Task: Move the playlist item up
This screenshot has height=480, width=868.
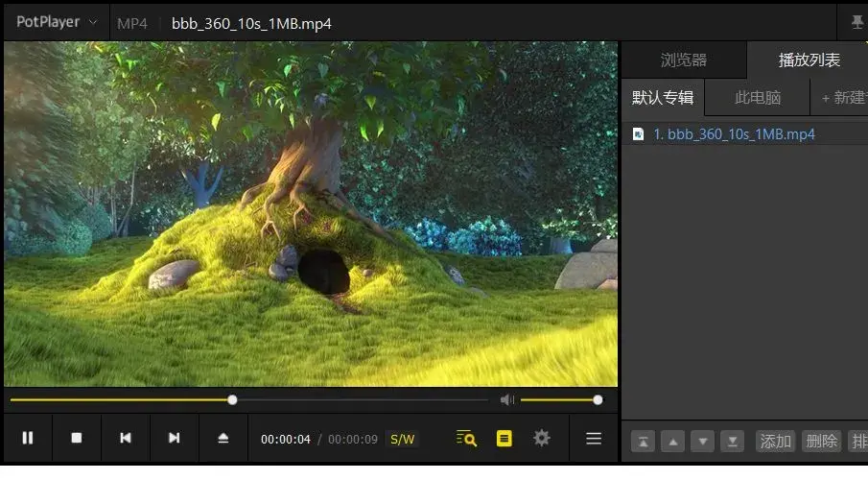Action: (x=672, y=442)
